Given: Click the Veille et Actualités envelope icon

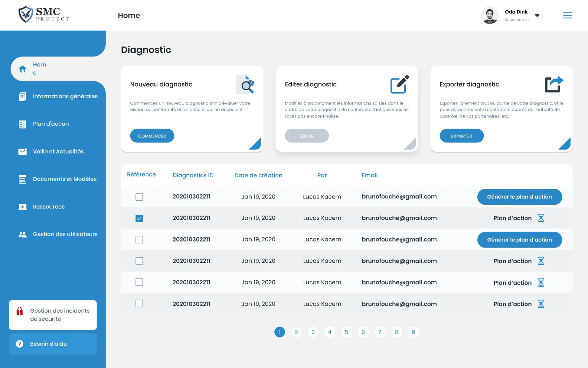Looking at the screenshot, I should 23,152.
